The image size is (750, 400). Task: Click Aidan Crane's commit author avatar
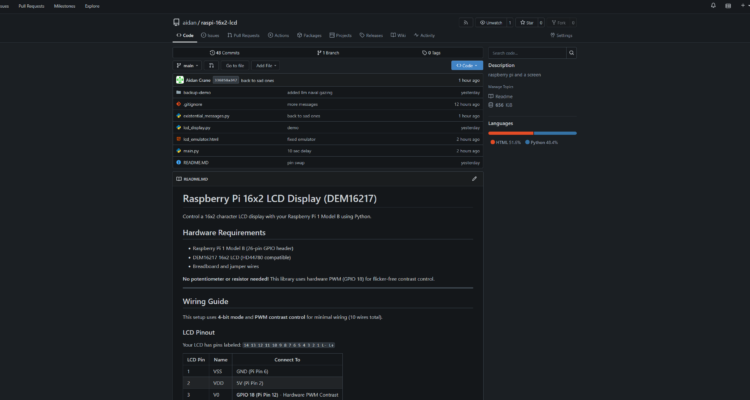tap(179, 79)
